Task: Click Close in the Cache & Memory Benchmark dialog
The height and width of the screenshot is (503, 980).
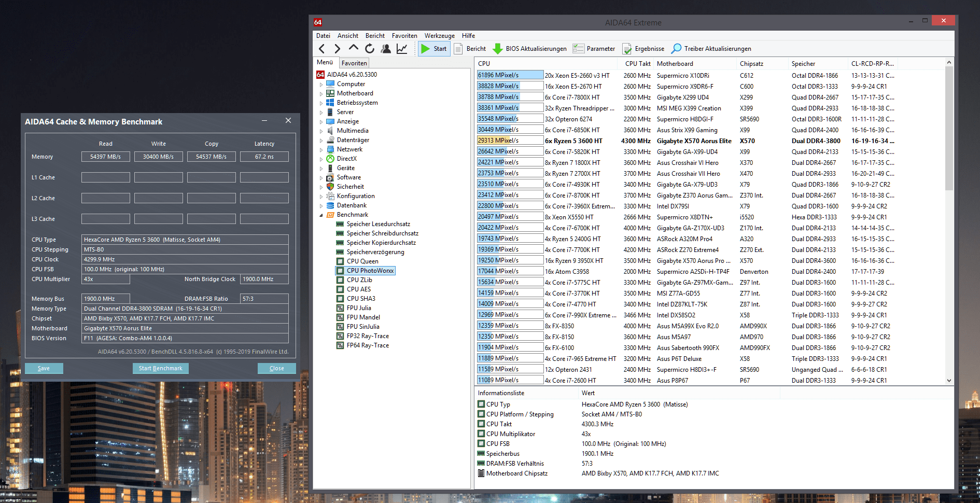Action: (x=277, y=368)
